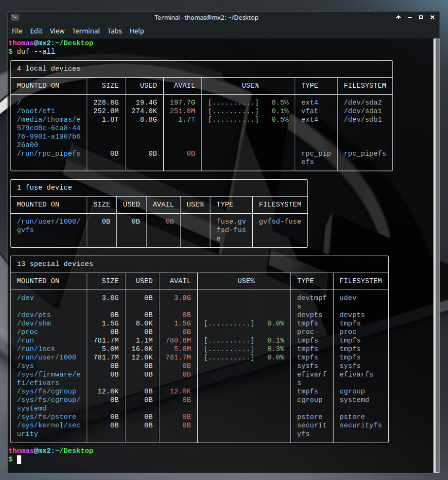Click the "13 special devices" table heading
Image resolution: width=448 pixels, height=480 pixels.
click(55, 264)
